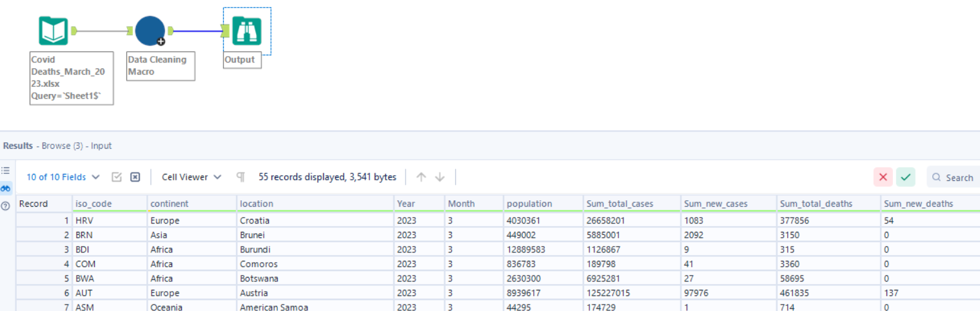Select the Croatia location cell

pos(258,220)
